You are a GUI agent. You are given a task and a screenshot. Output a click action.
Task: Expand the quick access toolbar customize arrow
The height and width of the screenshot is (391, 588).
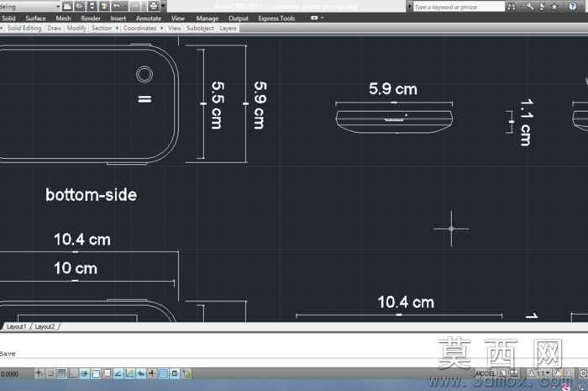click(x=163, y=6)
